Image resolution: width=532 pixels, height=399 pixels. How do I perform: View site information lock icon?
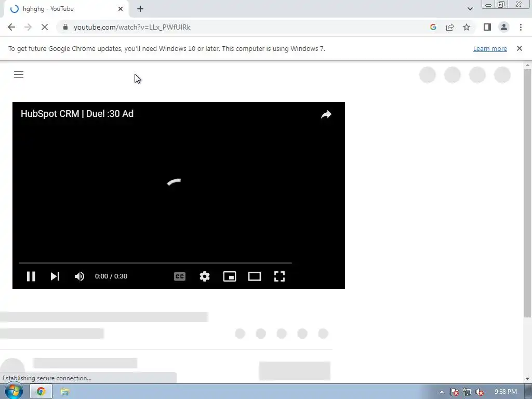(x=65, y=27)
